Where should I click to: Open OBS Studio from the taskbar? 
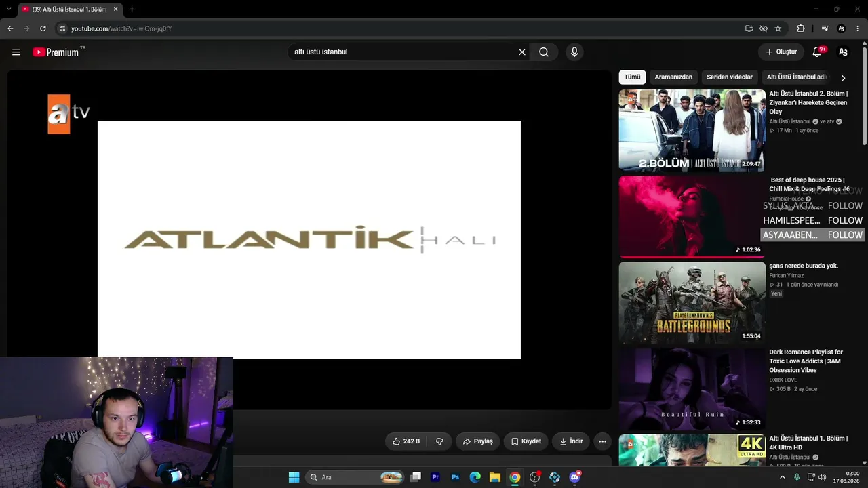pos(535,477)
